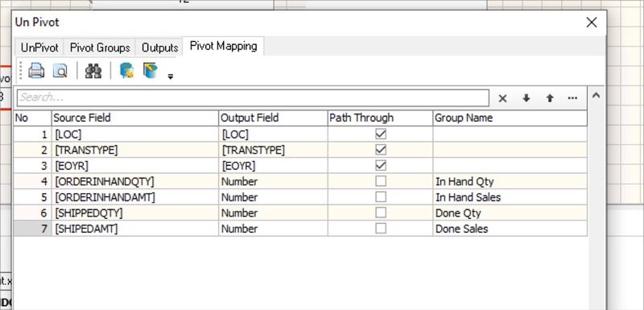Select the [EOYR] source field cell
644x310 pixels.
(135, 166)
